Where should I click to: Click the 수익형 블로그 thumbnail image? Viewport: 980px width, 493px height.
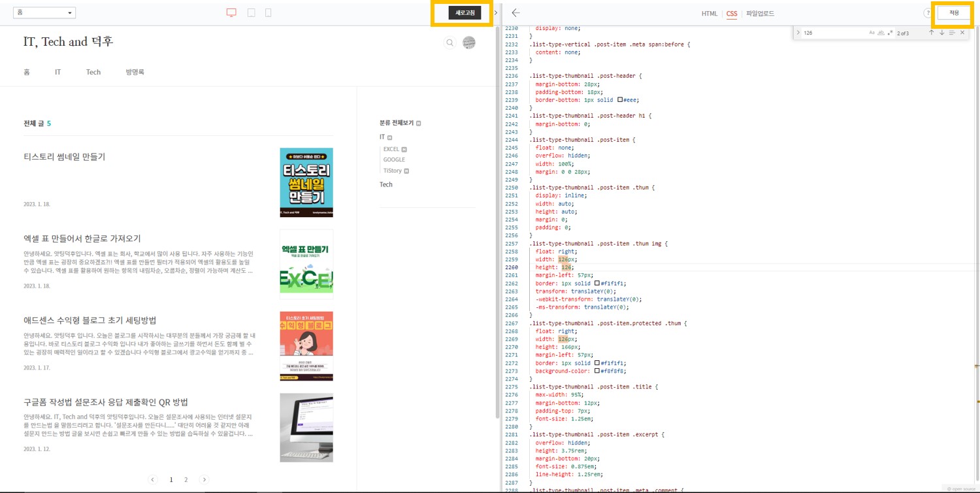tap(306, 346)
